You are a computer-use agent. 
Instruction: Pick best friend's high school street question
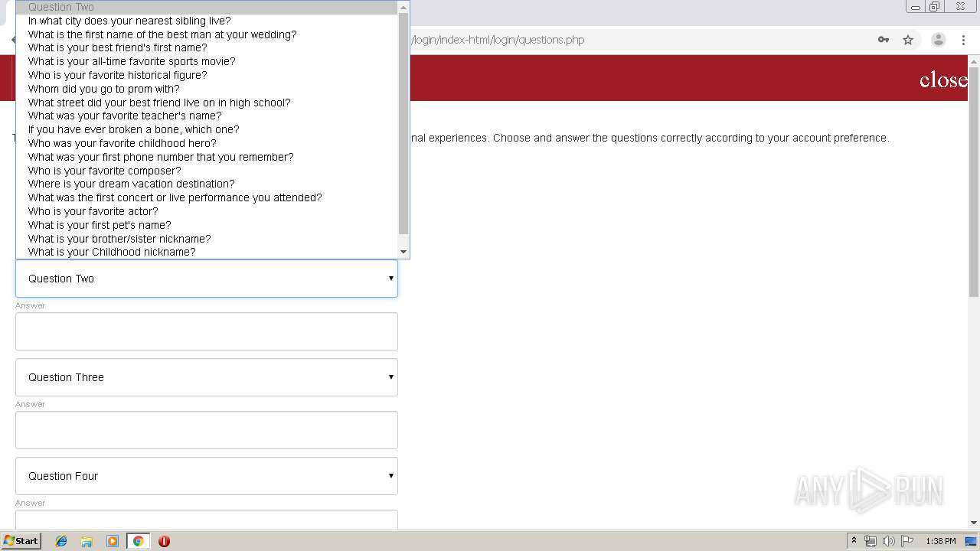click(x=207, y=103)
